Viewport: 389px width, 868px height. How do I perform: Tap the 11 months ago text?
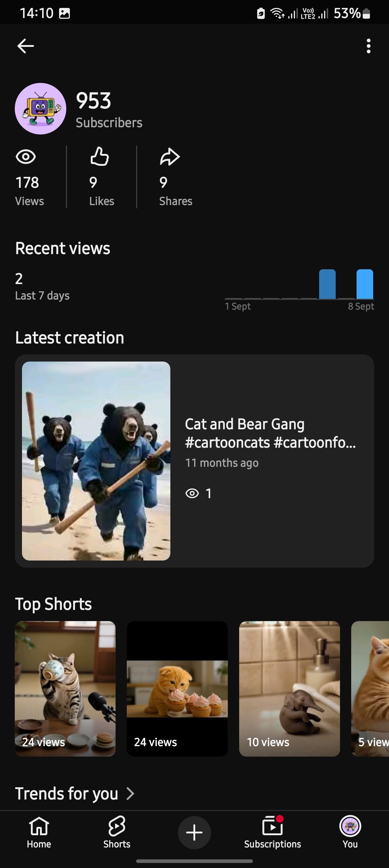[222, 463]
